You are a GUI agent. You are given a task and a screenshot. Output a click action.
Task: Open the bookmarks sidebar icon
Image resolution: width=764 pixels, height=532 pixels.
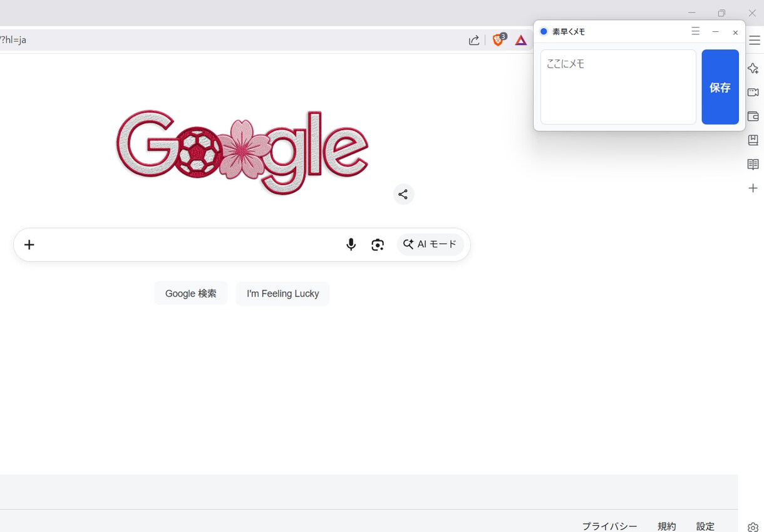point(753,140)
